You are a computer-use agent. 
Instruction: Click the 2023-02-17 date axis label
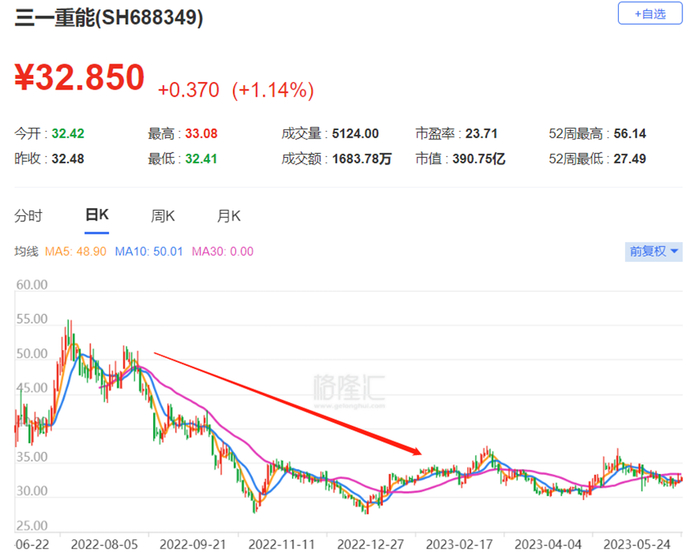coord(459,544)
